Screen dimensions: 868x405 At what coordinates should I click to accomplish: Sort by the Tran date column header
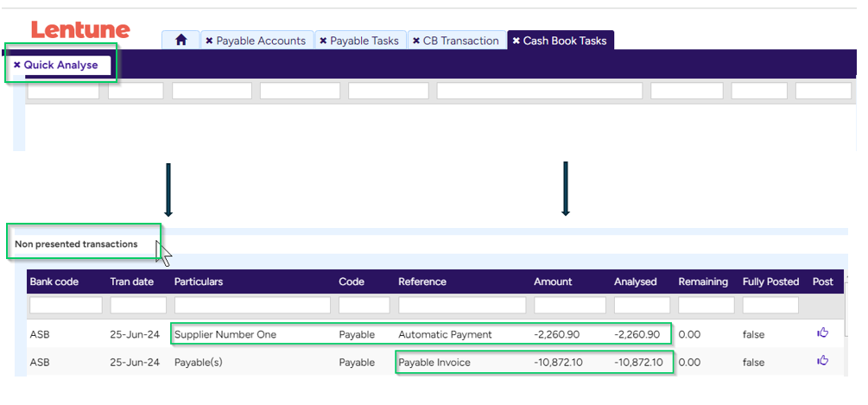132,282
